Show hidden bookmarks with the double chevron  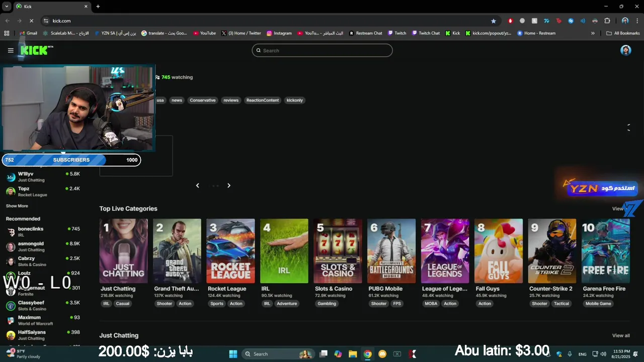593,33
